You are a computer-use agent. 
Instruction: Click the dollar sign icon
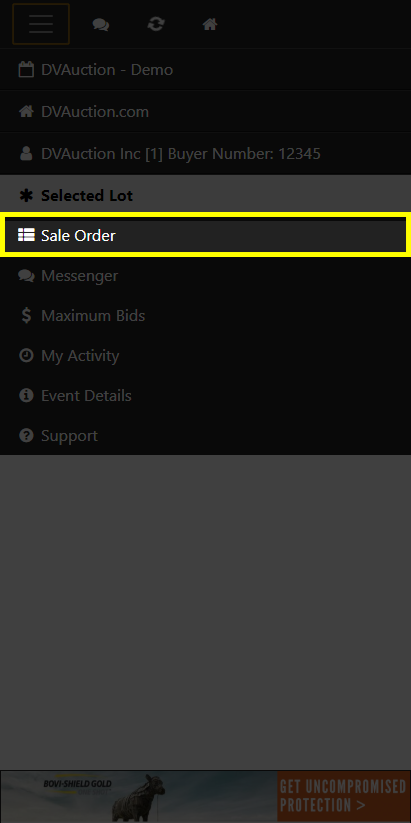(x=26, y=315)
